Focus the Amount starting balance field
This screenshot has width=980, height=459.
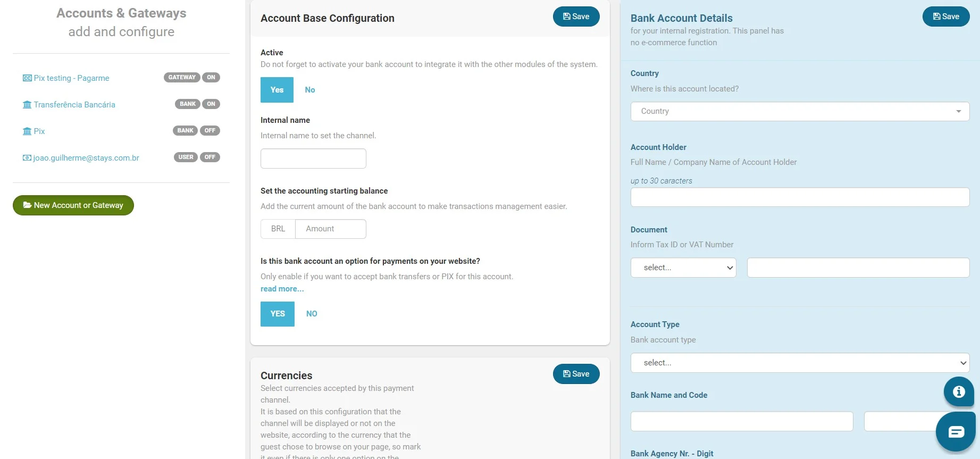click(331, 229)
